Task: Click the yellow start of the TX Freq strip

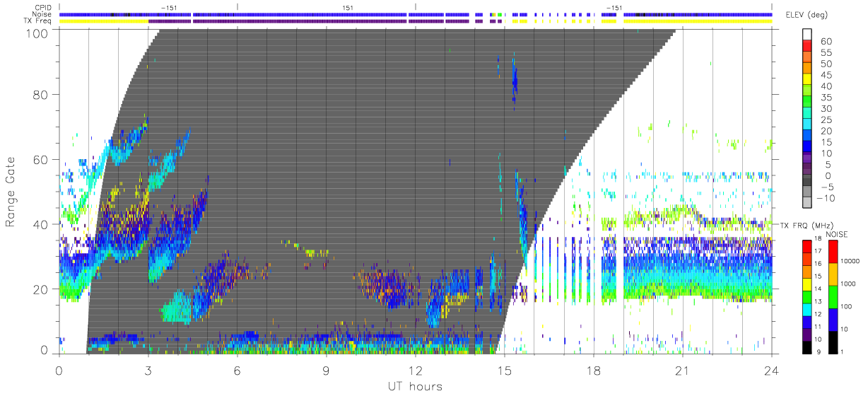Action: click(x=103, y=21)
